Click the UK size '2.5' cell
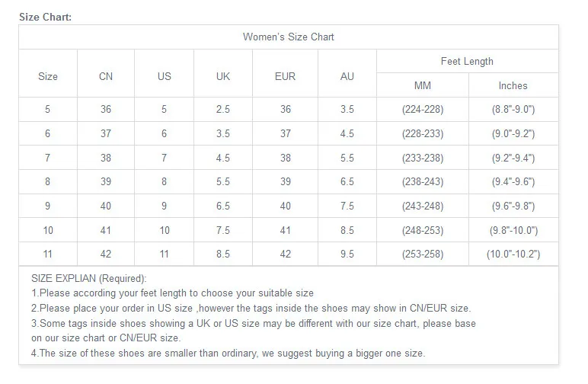Image resolution: width=588 pixels, height=384 pixels. [x=223, y=110]
